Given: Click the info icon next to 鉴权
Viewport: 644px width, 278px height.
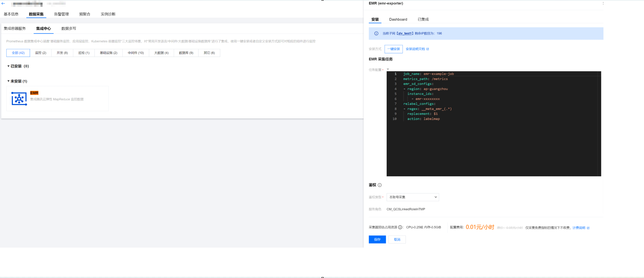Looking at the screenshot, I should click(379, 185).
